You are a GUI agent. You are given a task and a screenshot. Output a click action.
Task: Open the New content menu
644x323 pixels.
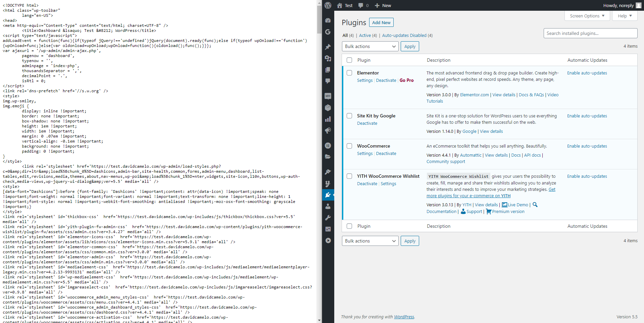(383, 5)
